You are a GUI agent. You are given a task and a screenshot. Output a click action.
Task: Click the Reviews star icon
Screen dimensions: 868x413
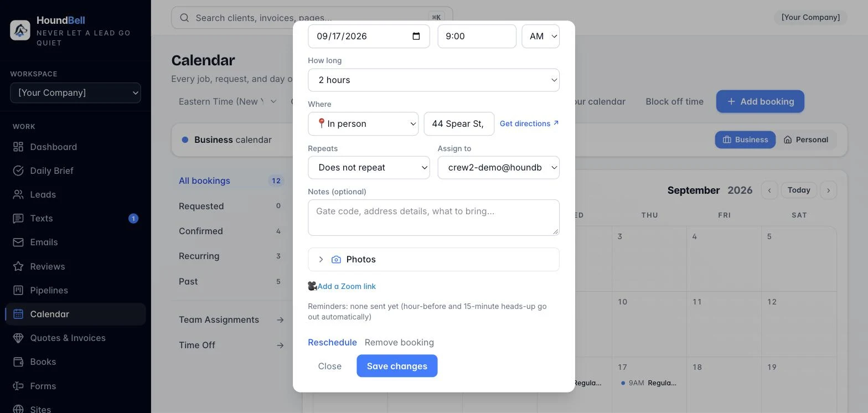tap(18, 266)
